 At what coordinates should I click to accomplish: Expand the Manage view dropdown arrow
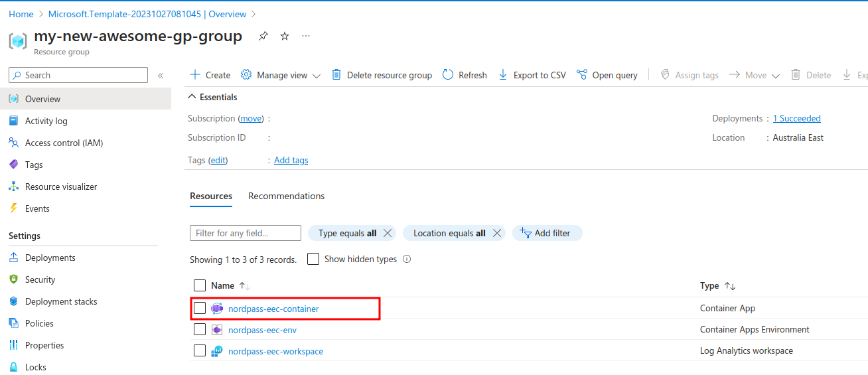click(317, 76)
